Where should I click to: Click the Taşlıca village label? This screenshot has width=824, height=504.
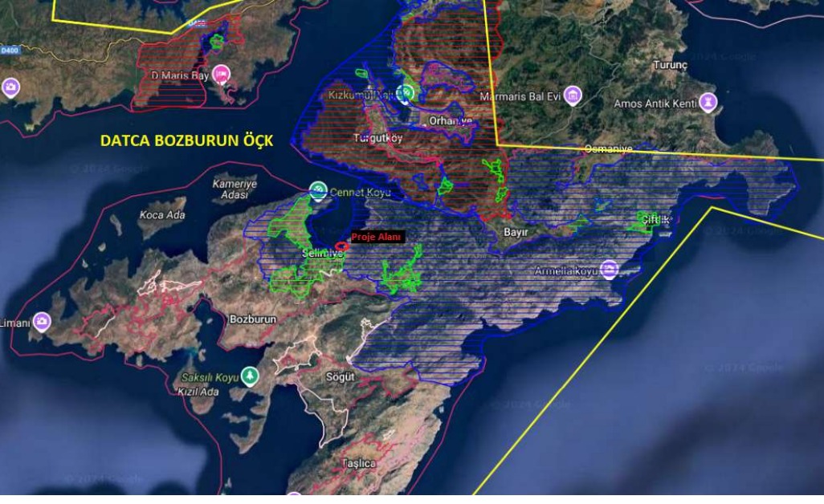pos(359,463)
